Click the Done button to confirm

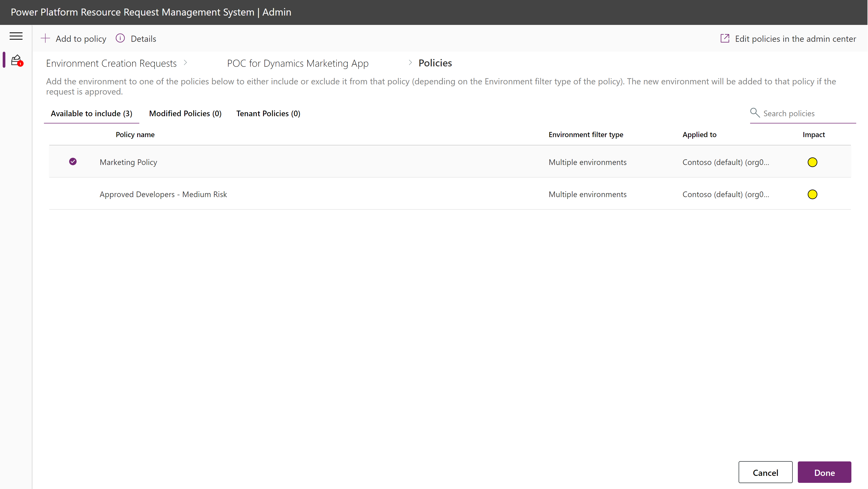pyautogui.click(x=825, y=472)
